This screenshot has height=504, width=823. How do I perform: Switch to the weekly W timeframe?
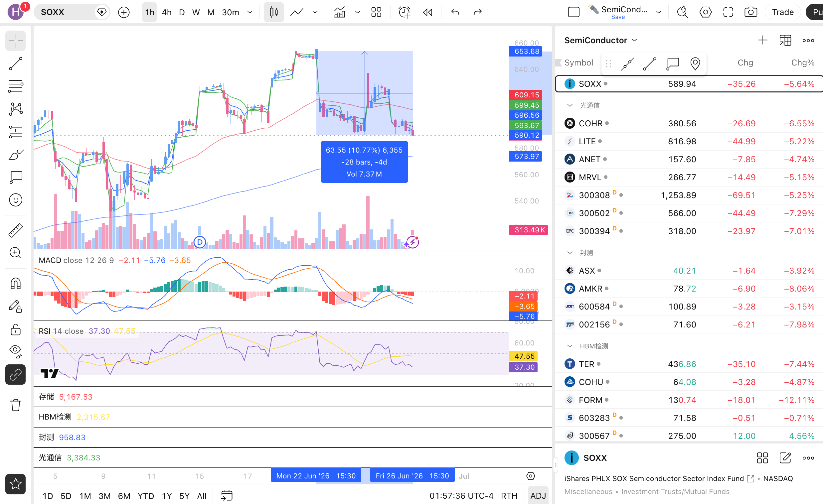tap(196, 12)
